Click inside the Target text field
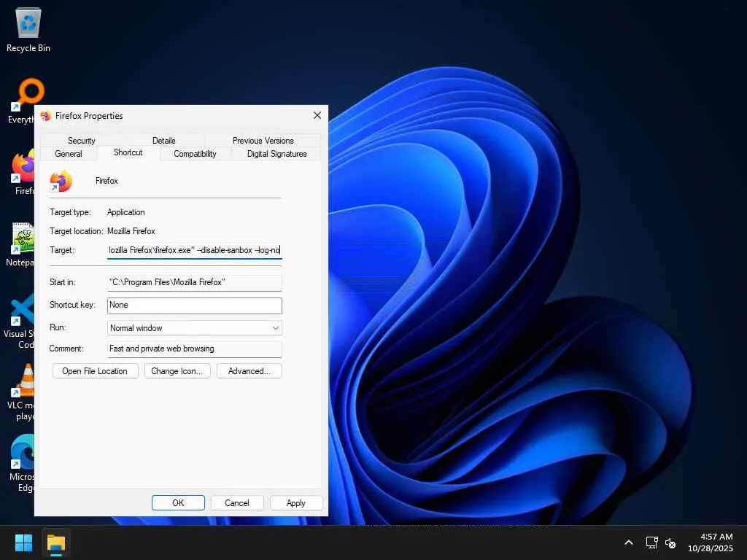The image size is (747, 560). click(194, 250)
